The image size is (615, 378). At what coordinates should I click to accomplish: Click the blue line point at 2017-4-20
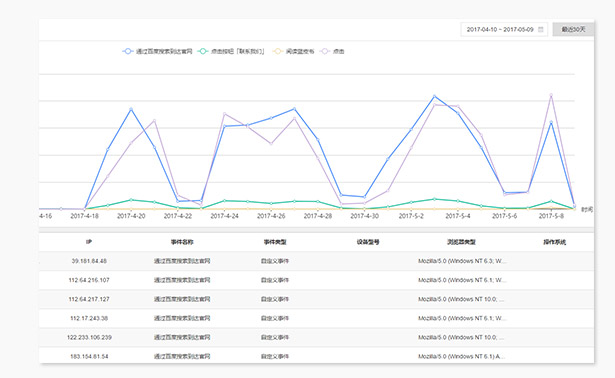(x=131, y=109)
